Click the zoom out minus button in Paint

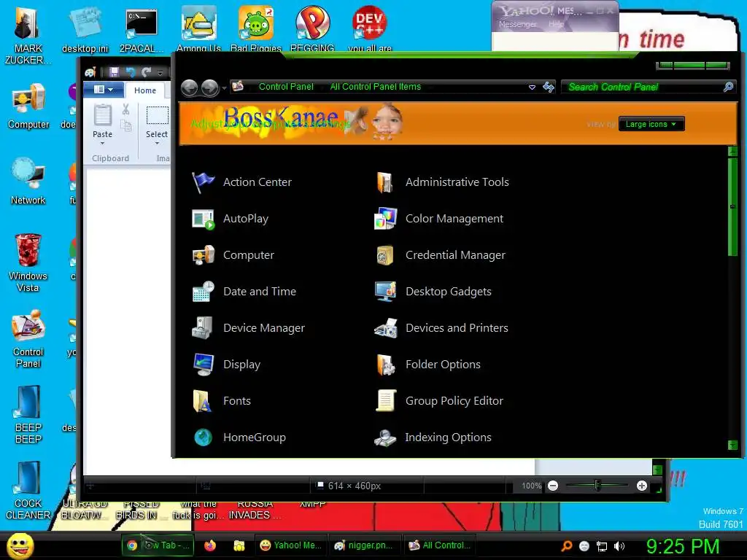tap(553, 486)
